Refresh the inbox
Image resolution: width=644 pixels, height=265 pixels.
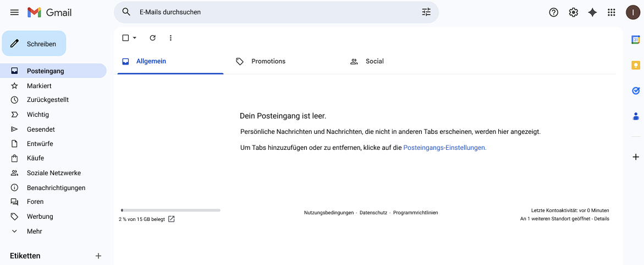(x=152, y=38)
